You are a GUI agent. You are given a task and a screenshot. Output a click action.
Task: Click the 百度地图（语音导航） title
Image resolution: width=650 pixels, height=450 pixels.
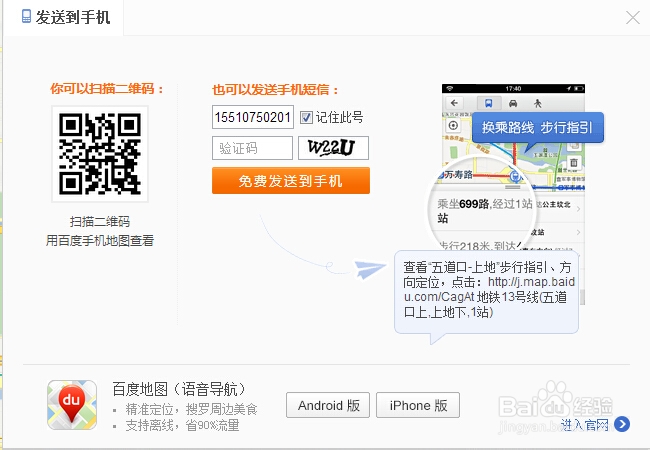point(179,389)
